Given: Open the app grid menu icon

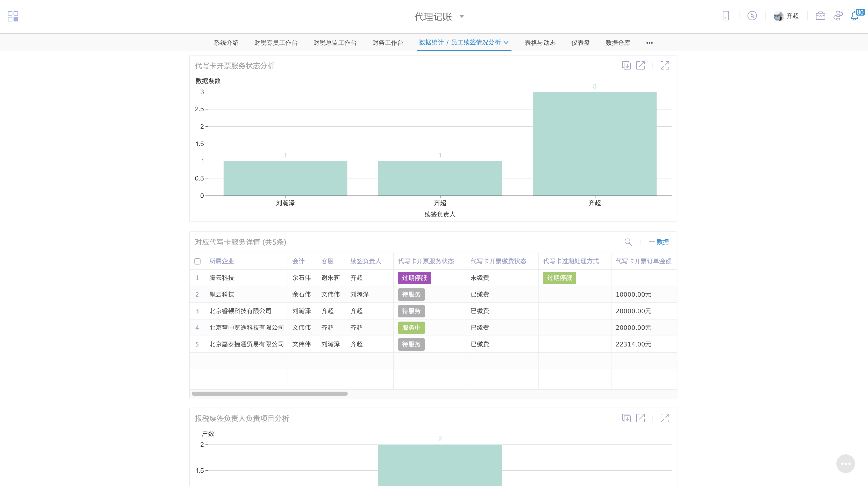Looking at the screenshot, I should pyautogui.click(x=13, y=16).
